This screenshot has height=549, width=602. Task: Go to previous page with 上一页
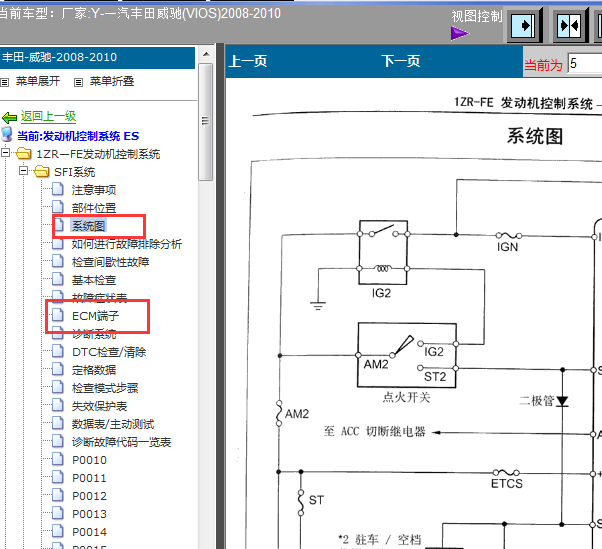248,61
